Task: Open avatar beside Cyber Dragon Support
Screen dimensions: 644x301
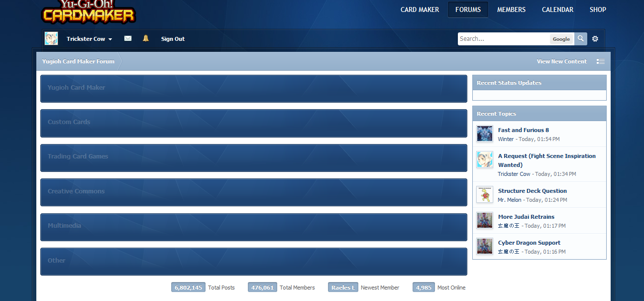Action: pos(485,246)
